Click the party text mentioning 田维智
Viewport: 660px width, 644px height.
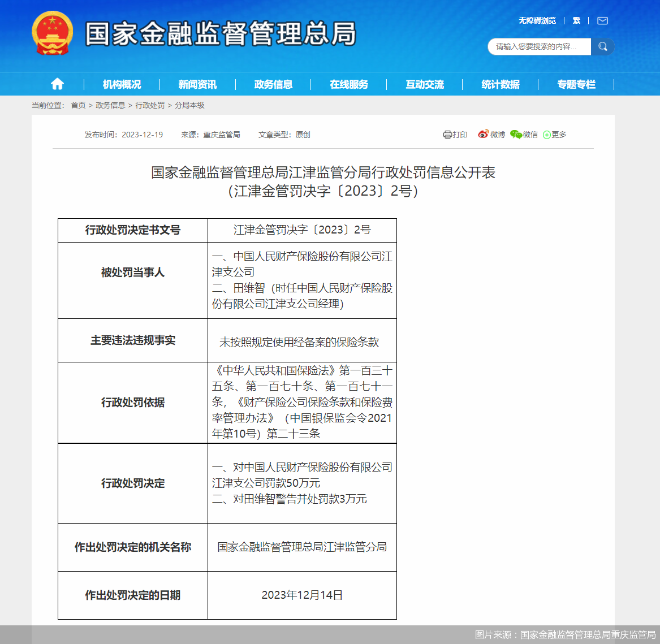point(302,296)
